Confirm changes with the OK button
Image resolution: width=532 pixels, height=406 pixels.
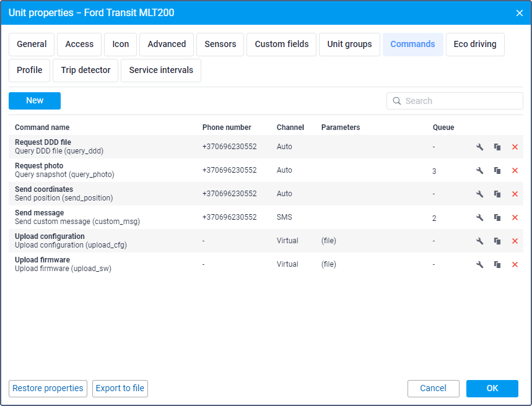(x=492, y=389)
